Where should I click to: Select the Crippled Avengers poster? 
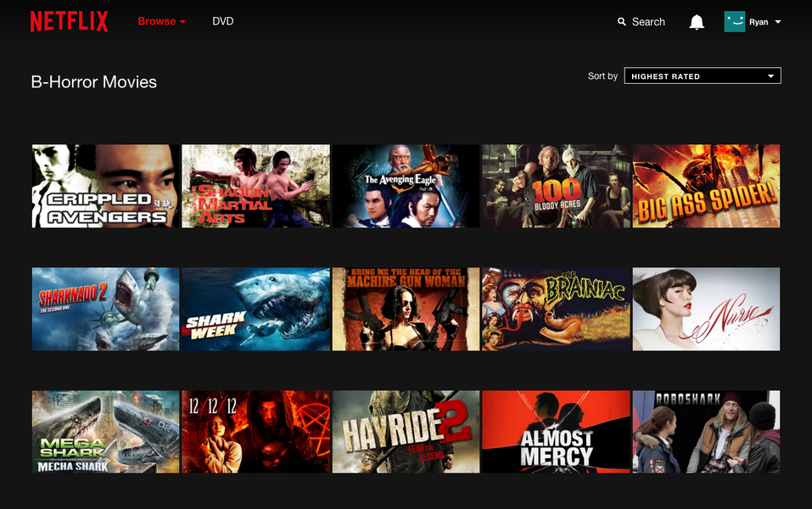pos(104,185)
